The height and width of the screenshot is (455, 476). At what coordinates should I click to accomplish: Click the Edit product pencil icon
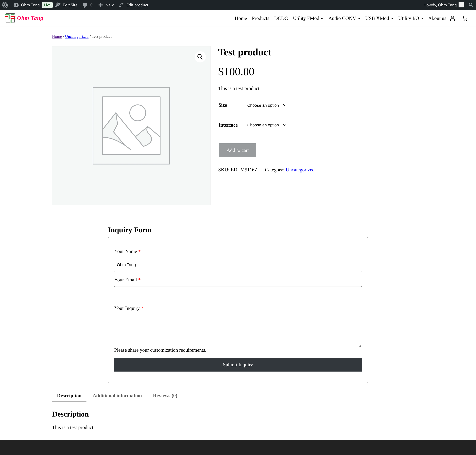[121, 5]
